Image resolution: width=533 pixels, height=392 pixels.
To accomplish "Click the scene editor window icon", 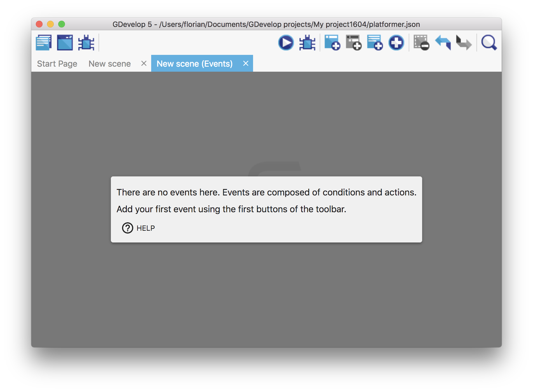I will coord(65,43).
